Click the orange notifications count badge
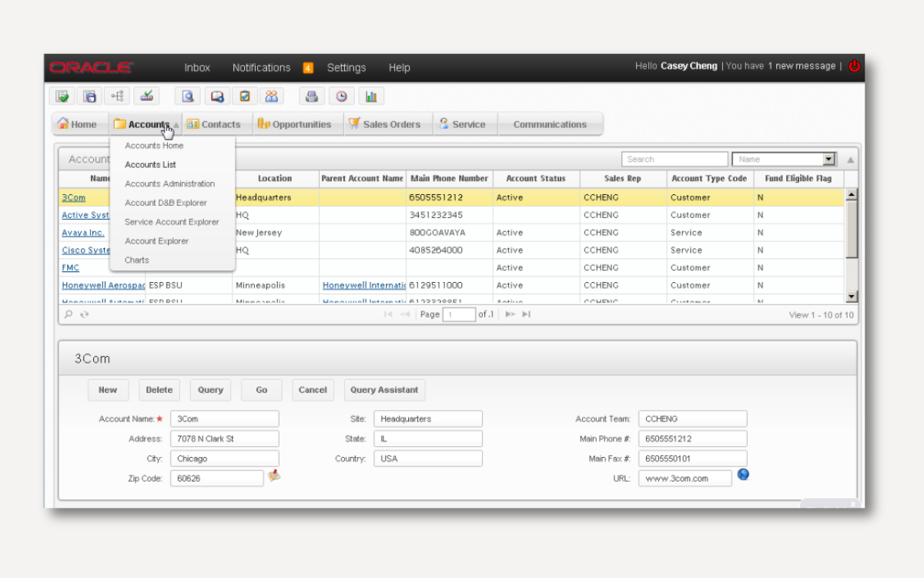 (308, 68)
